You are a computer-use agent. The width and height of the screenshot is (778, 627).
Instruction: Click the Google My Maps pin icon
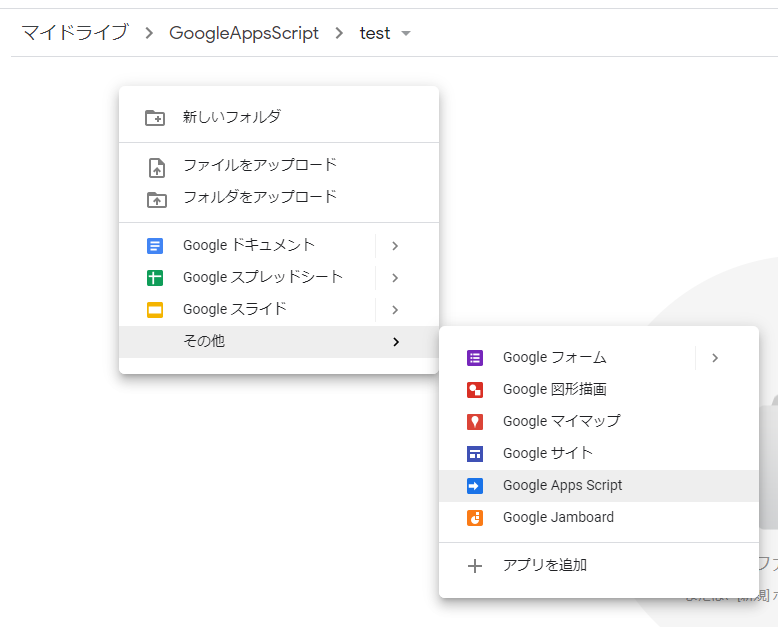pyautogui.click(x=475, y=422)
